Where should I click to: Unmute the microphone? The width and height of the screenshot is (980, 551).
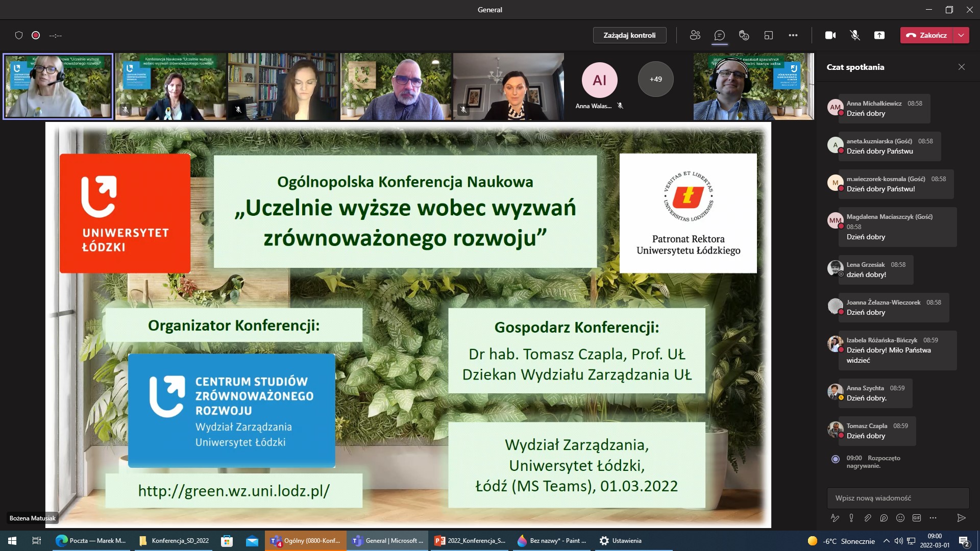(855, 35)
